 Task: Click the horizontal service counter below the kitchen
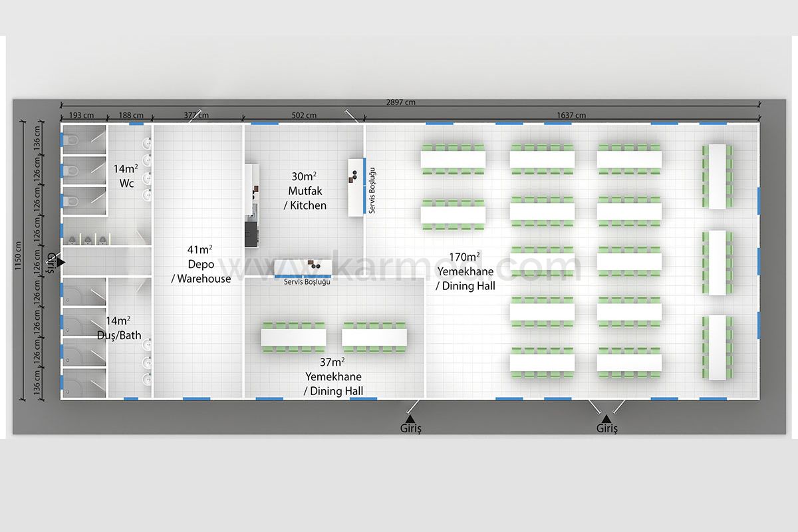coord(303,267)
